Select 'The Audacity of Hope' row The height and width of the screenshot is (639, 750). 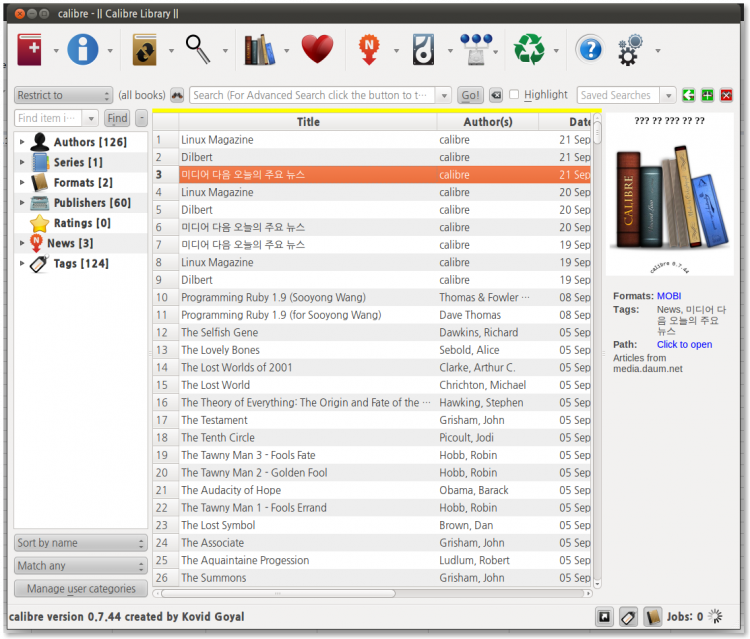pos(372,490)
